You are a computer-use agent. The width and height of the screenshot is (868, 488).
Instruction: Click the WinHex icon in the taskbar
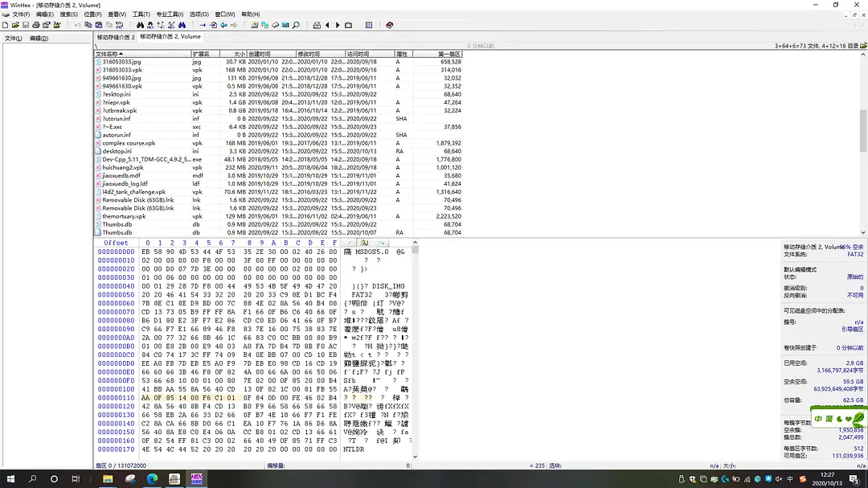pyautogui.click(x=195, y=479)
